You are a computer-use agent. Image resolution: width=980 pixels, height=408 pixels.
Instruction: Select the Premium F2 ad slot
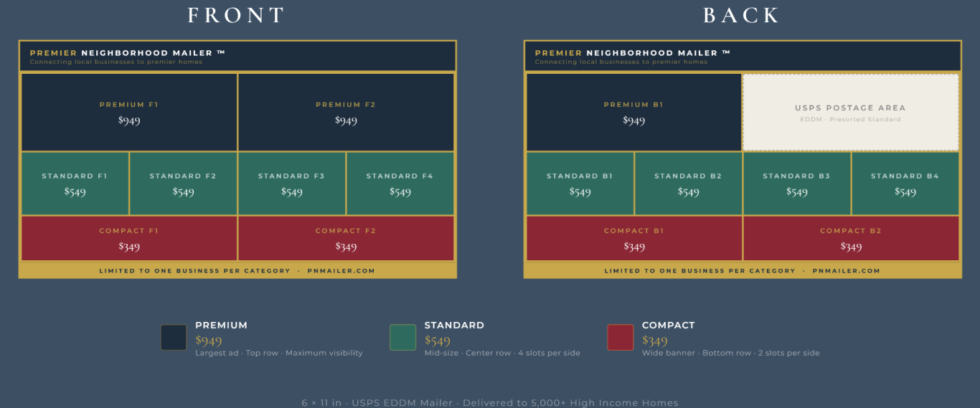pos(346,112)
